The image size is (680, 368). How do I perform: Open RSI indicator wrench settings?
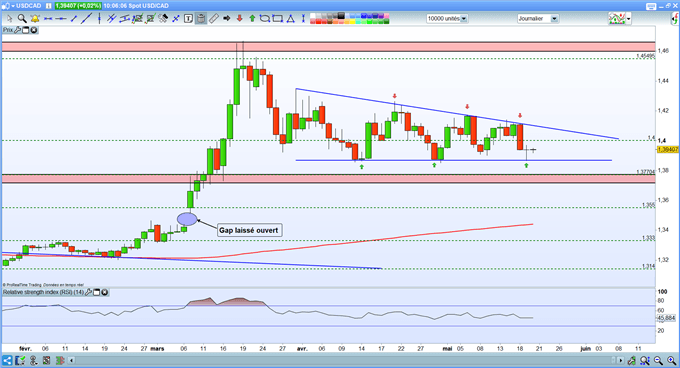click(x=88, y=292)
